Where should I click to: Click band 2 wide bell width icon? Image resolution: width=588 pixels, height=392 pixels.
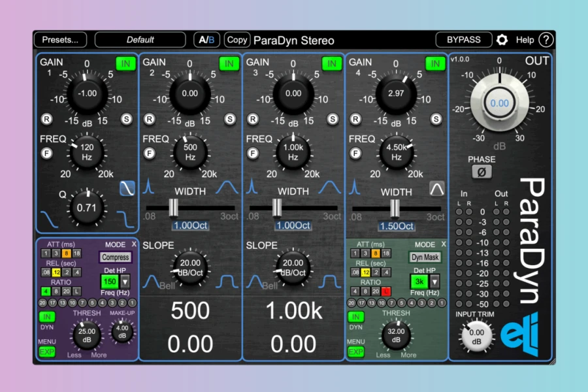pyautogui.click(x=227, y=188)
